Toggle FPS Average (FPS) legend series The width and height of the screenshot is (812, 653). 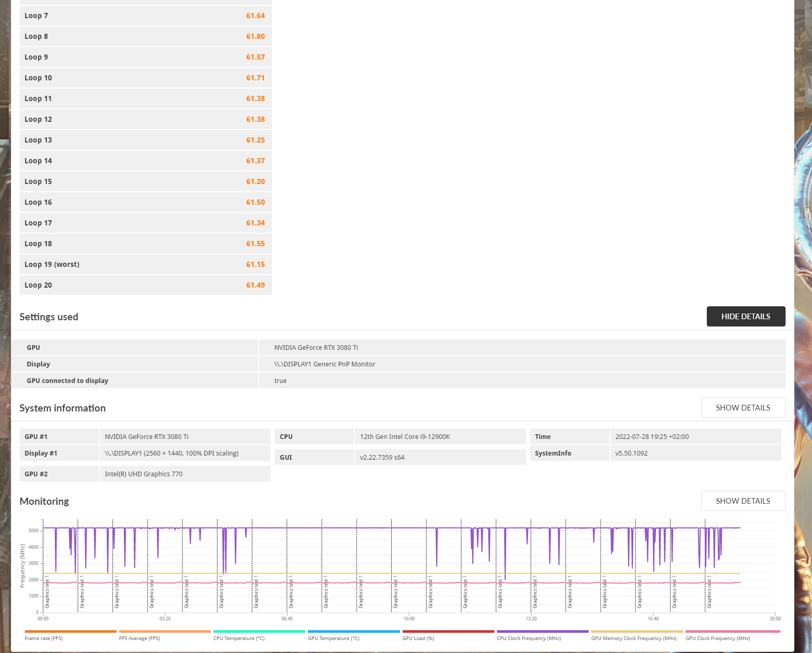pyautogui.click(x=165, y=635)
